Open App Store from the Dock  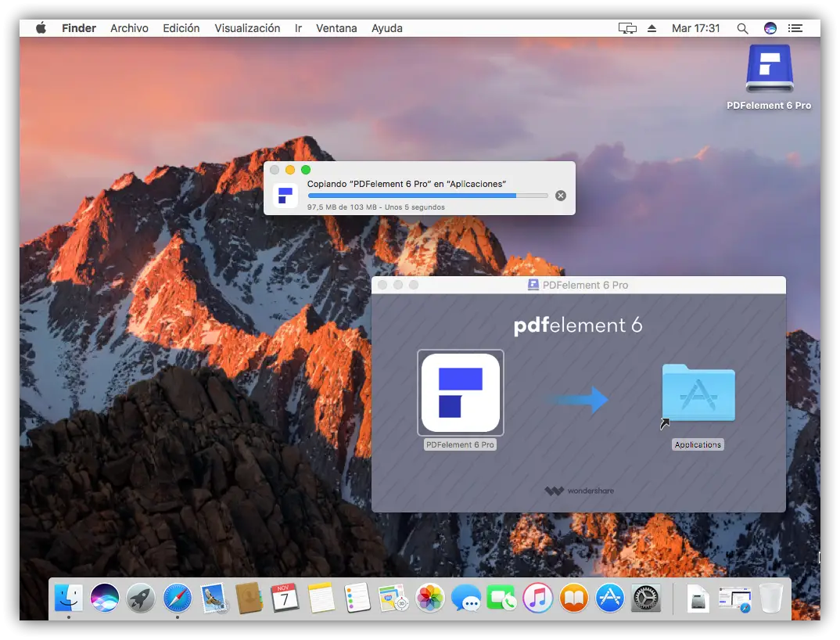point(609,598)
